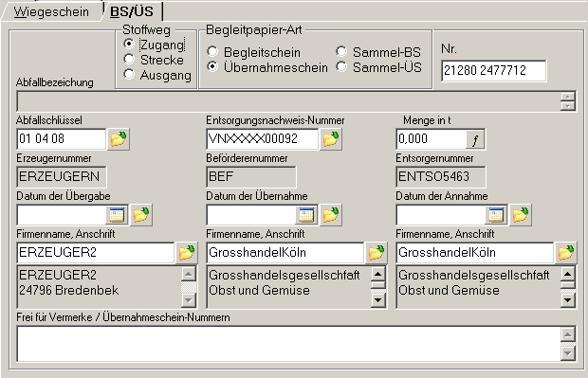
Task: Click the Entsorger GrosshandelKöln Firmenname field
Action: point(475,253)
